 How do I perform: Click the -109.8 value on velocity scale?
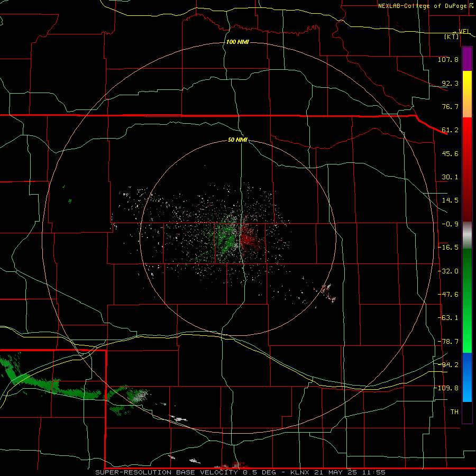pos(446,388)
